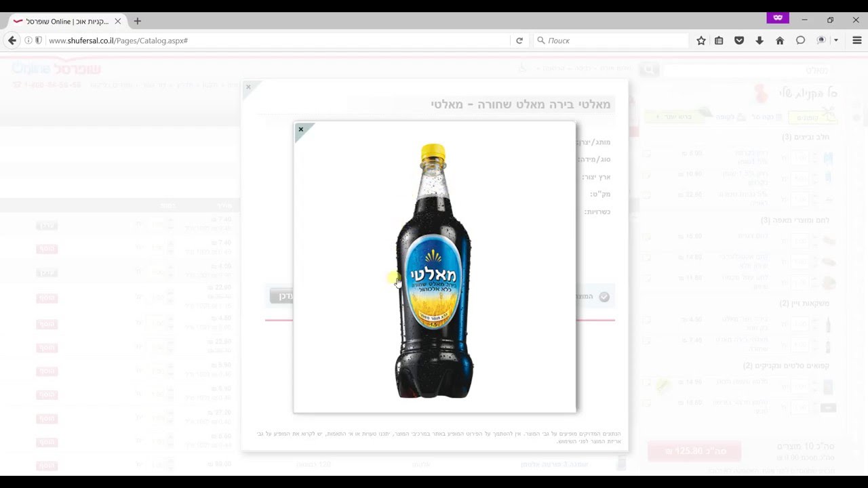Open the downloads arrow panel
This screenshot has width=868, height=488.
(x=759, y=41)
